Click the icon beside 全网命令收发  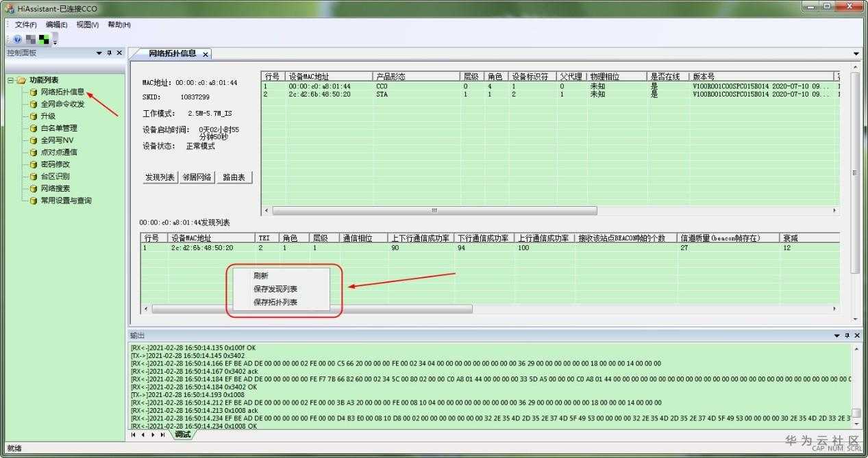(34, 104)
